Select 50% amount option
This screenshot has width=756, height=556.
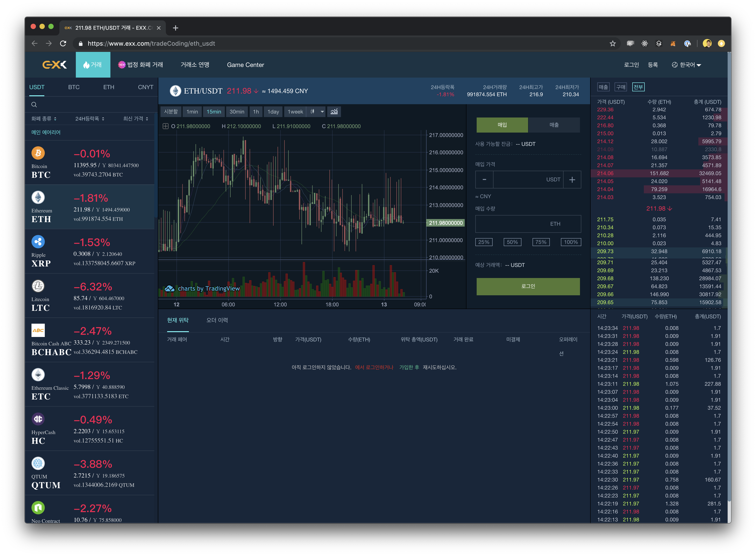[x=512, y=242]
